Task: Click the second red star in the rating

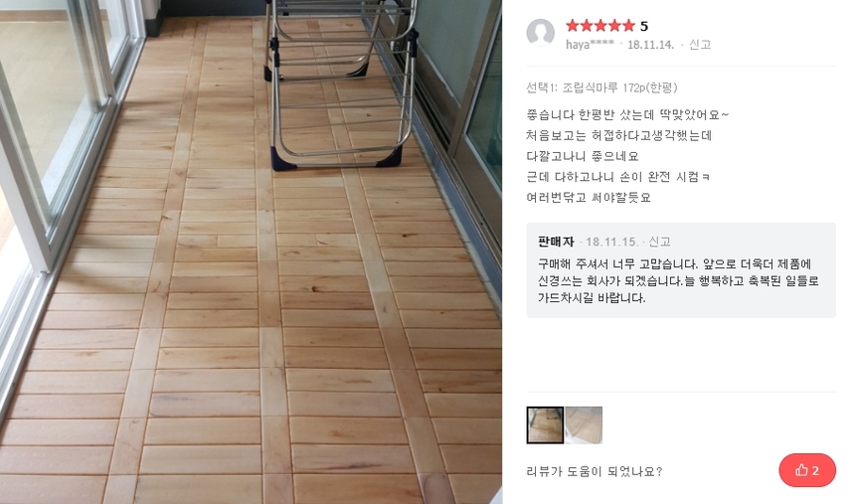Action: (587, 25)
